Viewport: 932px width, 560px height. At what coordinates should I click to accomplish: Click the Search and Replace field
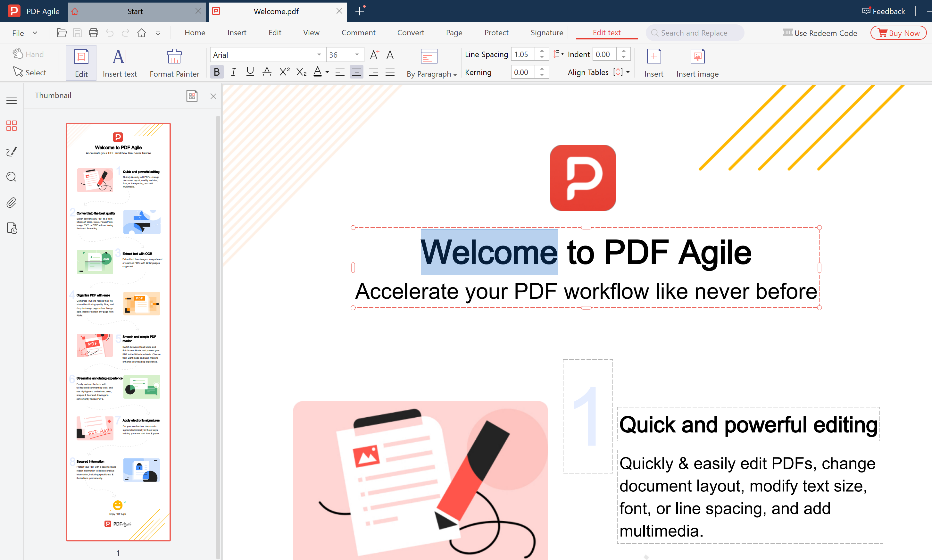point(695,33)
